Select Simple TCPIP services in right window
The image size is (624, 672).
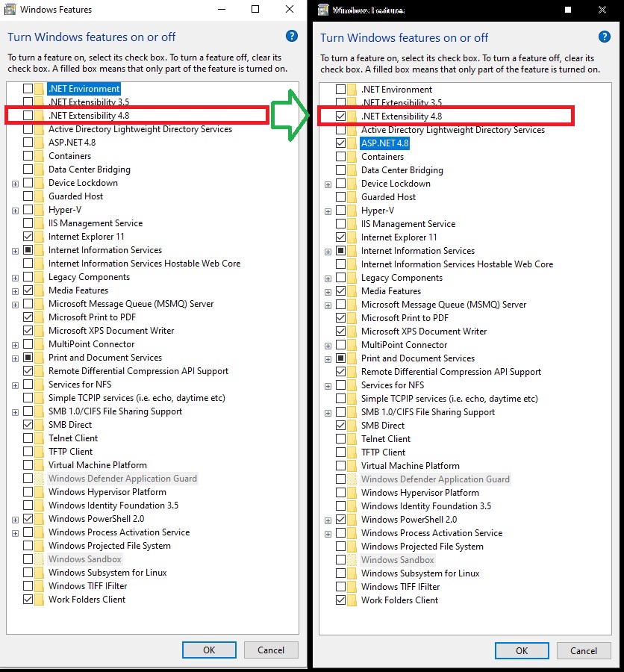pyautogui.click(x=449, y=399)
